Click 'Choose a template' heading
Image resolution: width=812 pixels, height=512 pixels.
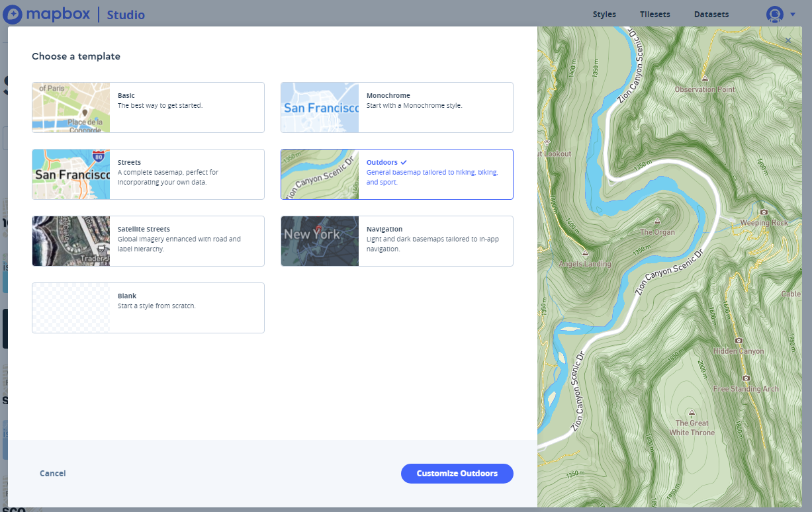[76, 56]
